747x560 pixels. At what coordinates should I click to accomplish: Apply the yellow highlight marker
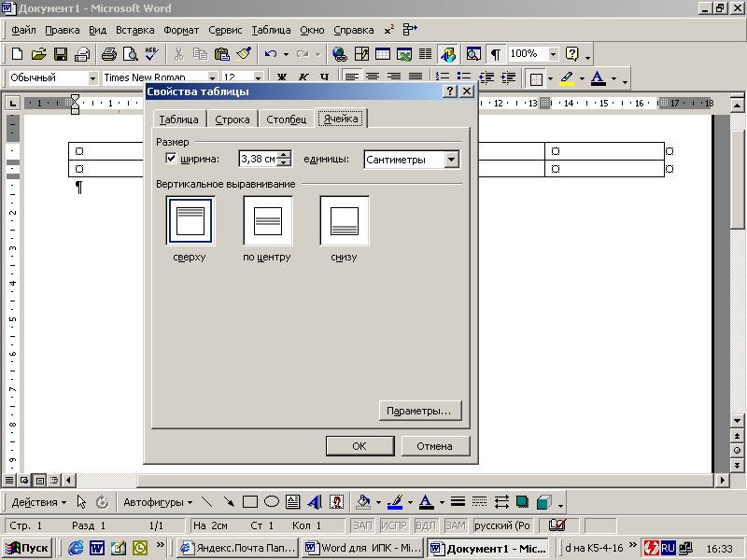pos(567,78)
